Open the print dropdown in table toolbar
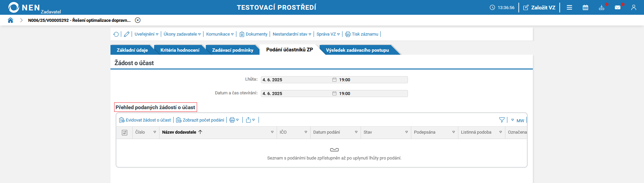 (x=234, y=120)
